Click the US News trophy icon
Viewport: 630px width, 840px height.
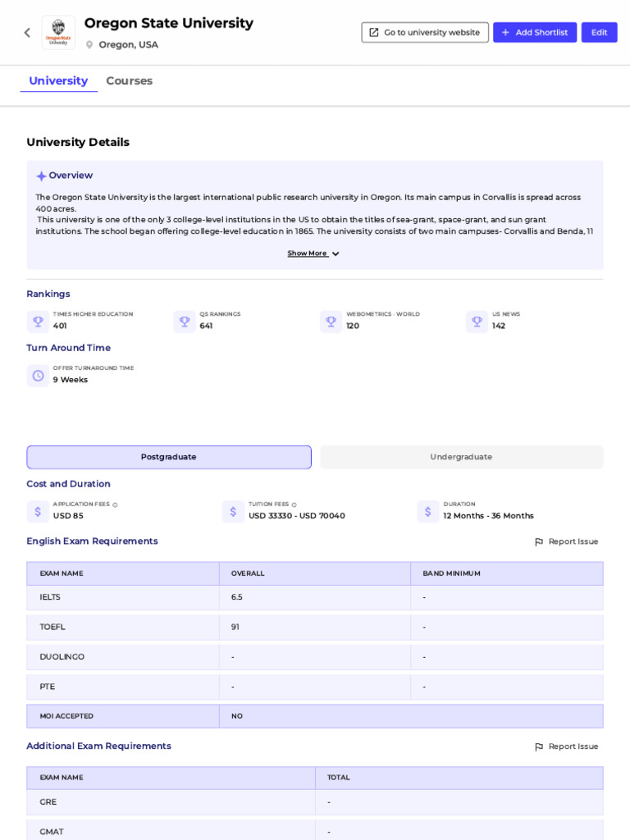(x=477, y=322)
